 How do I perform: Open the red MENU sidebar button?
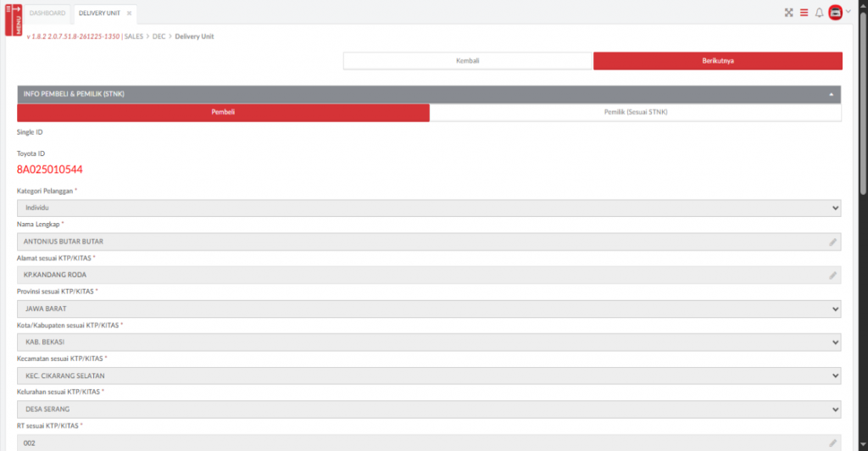click(x=14, y=19)
